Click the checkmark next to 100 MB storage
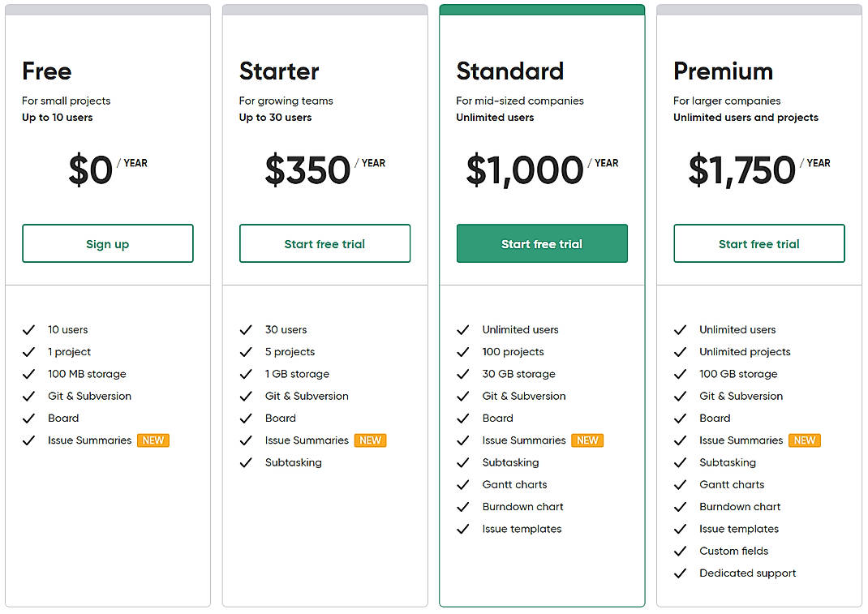The height and width of the screenshot is (614, 868). (x=29, y=374)
